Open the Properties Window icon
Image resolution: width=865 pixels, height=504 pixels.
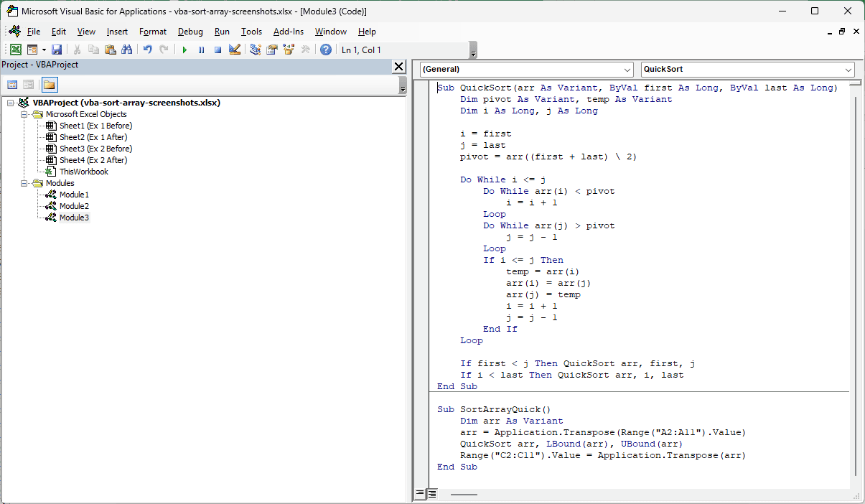271,50
